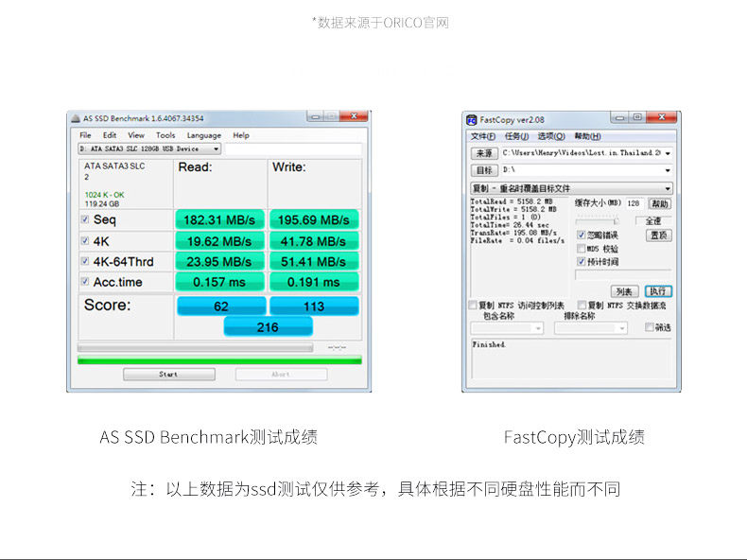Click the Finished log text area
This screenshot has height=560, width=747.
pyautogui.click(x=571, y=358)
